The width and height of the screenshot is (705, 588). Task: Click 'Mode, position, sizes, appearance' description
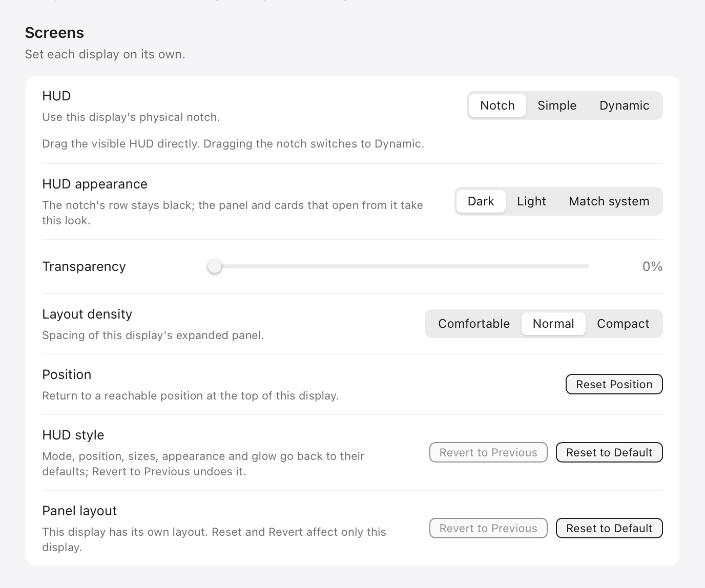pyautogui.click(x=203, y=464)
